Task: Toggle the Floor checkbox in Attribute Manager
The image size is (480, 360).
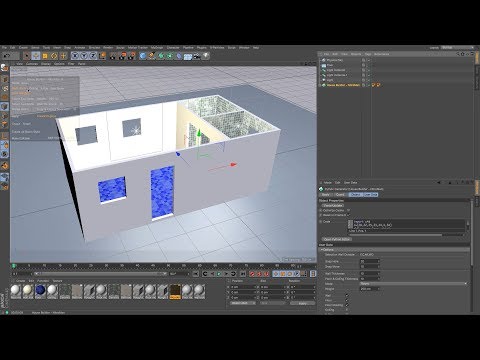Action: tap(347, 300)
